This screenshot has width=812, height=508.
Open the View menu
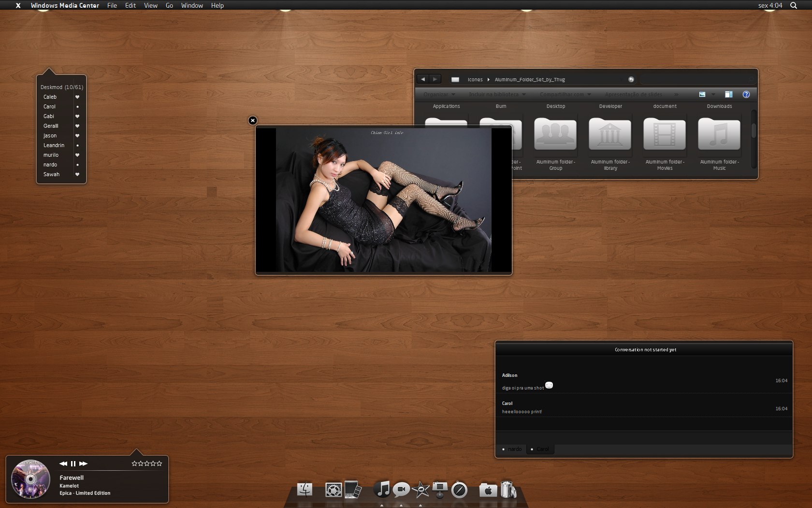(151, 5)
